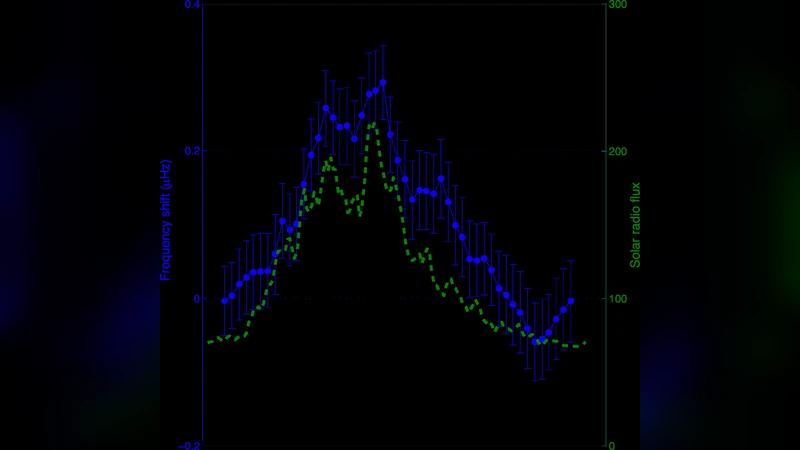Click the tallest peak of green dashed line
Screen dimensions: 800x450
point(373,124)
